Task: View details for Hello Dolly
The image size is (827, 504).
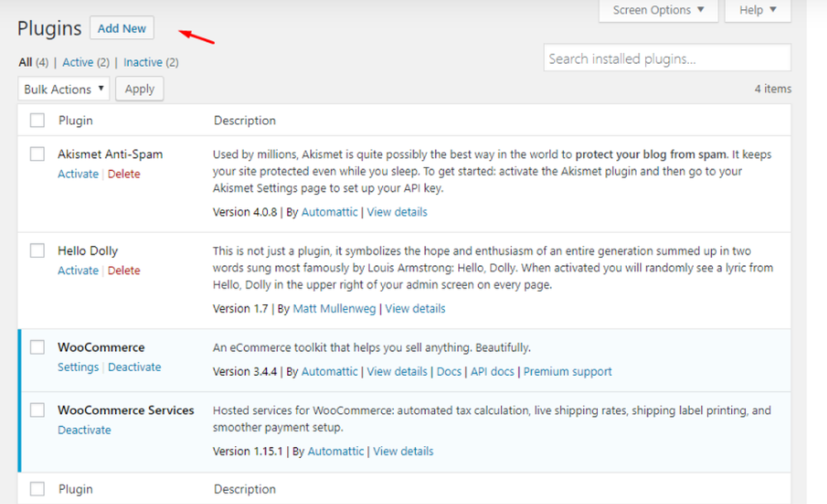Action: [x=415, y=308]
